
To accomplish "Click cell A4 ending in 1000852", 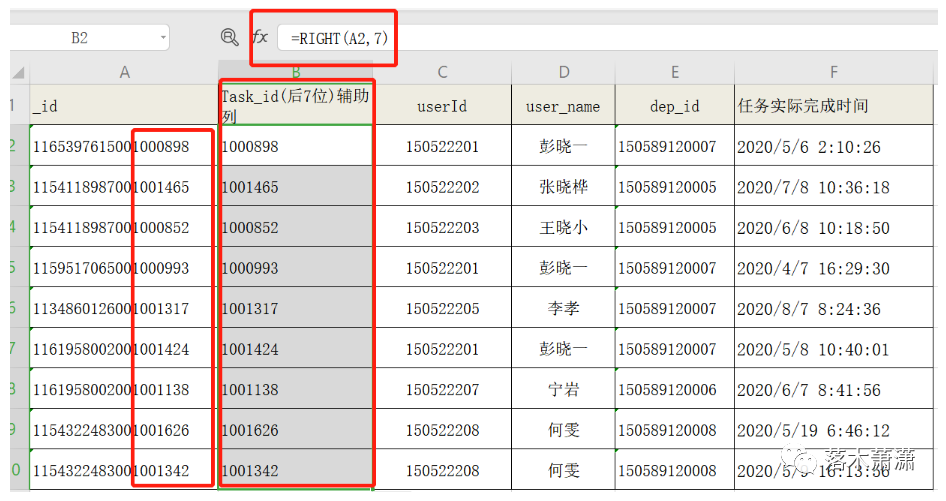I will click(x=124, y=227).
